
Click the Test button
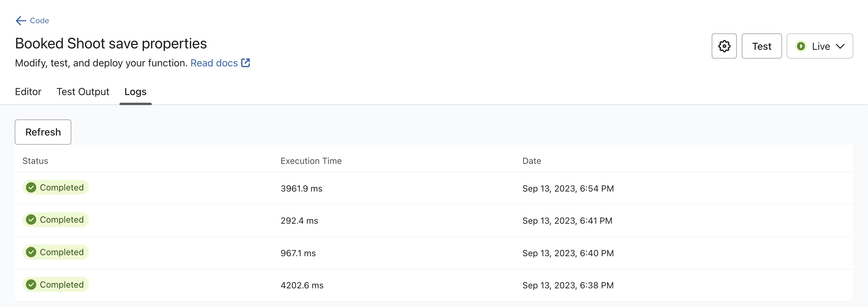[x=762, y=46]
